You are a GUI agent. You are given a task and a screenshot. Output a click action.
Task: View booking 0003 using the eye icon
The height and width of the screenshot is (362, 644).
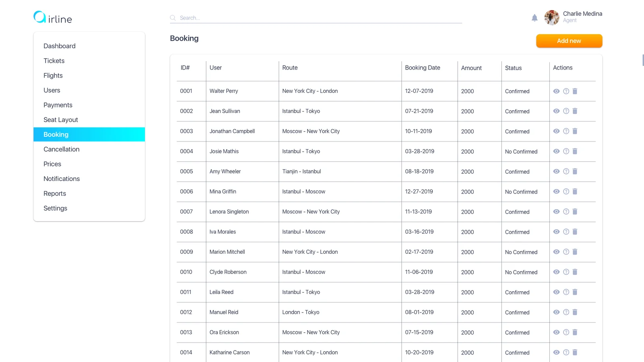[556, 132]
